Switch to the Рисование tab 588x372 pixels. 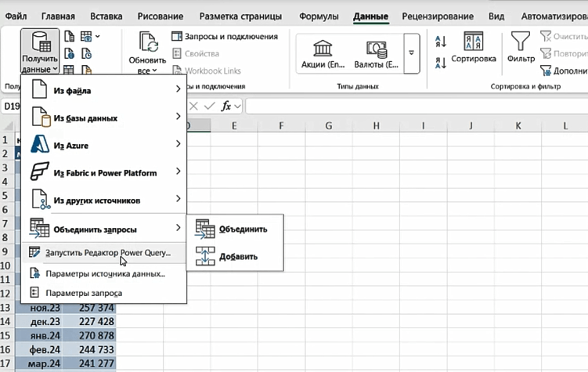(x=161, y=16)
